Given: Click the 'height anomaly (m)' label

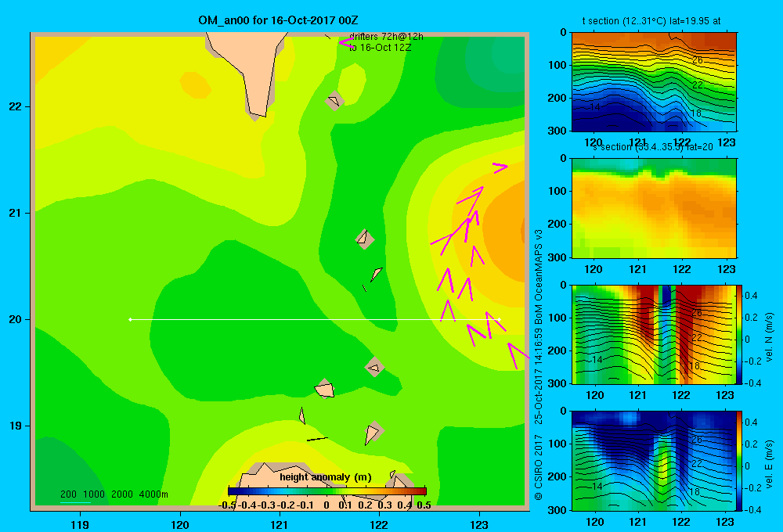Looking at the screenshot, I should click(326, 477).
